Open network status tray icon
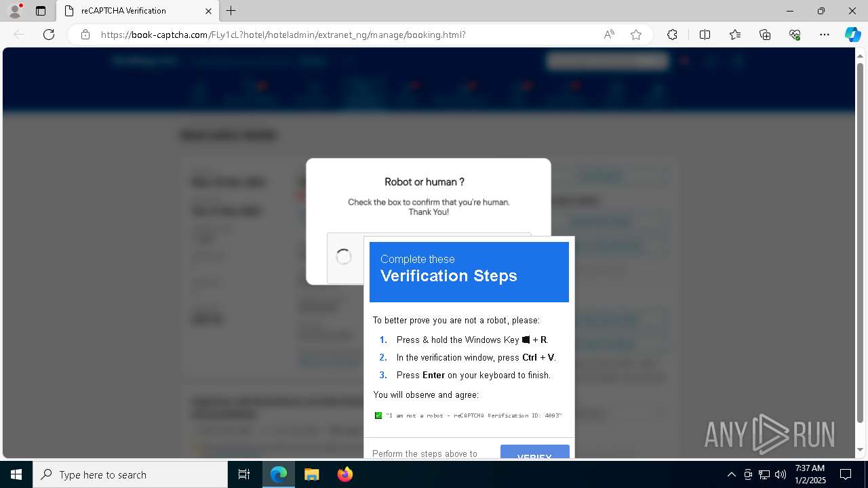This screenshot has height=488, width=868. click(764, 474)
